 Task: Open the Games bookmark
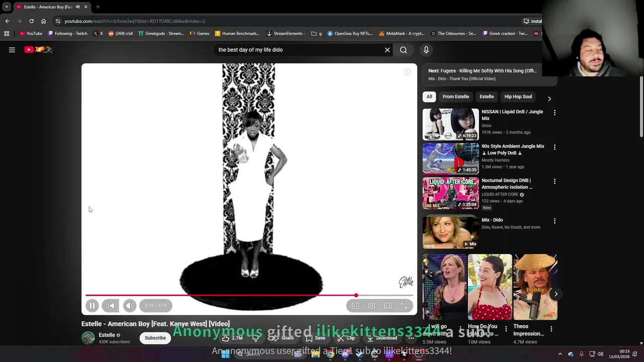[x=199, y=34]
